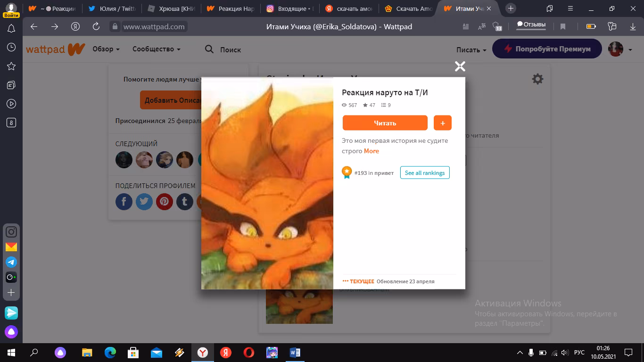Open Microsoft Word from taskbar
Viewport: 644px width, 362px height.
295,353
